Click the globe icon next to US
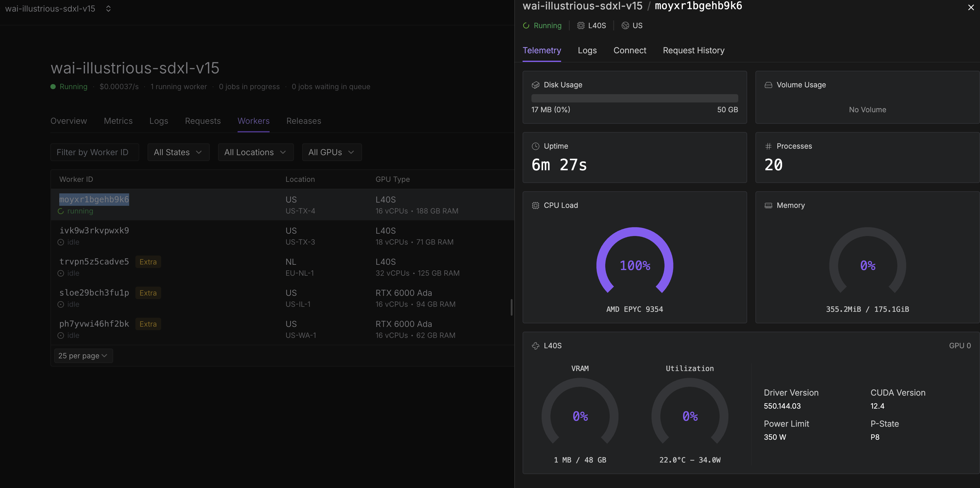This screenshot has height=488, width=980. (625, 25)
